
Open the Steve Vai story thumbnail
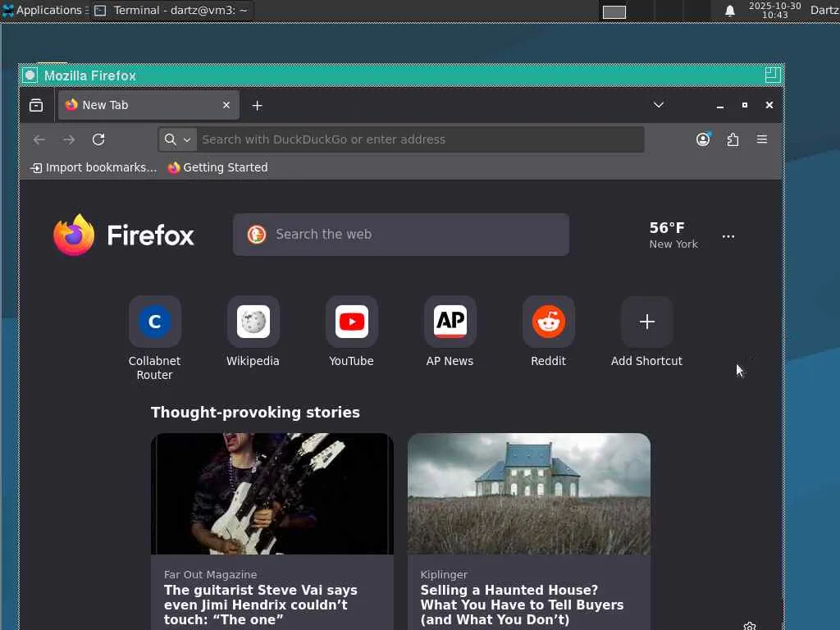[272, 493]
